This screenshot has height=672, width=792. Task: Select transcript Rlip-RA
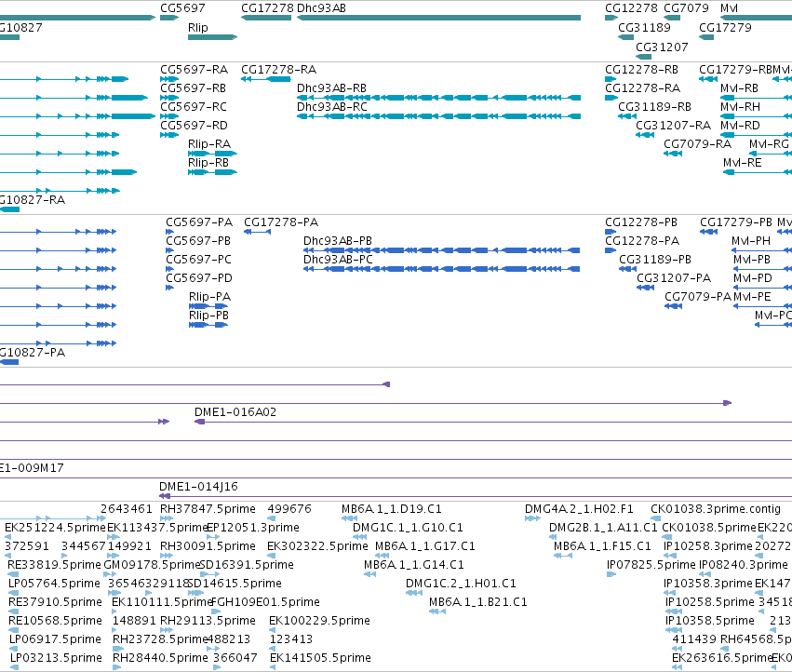[x=212, y=154]
